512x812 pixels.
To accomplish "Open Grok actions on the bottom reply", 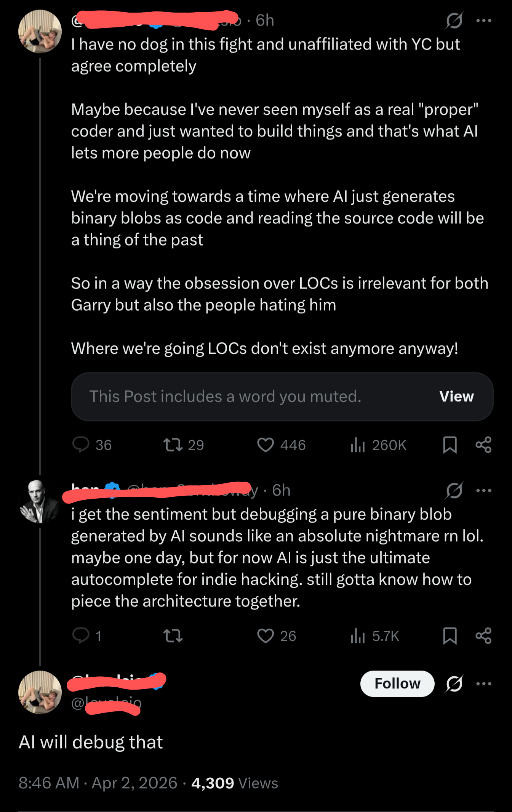I will 453,684.
